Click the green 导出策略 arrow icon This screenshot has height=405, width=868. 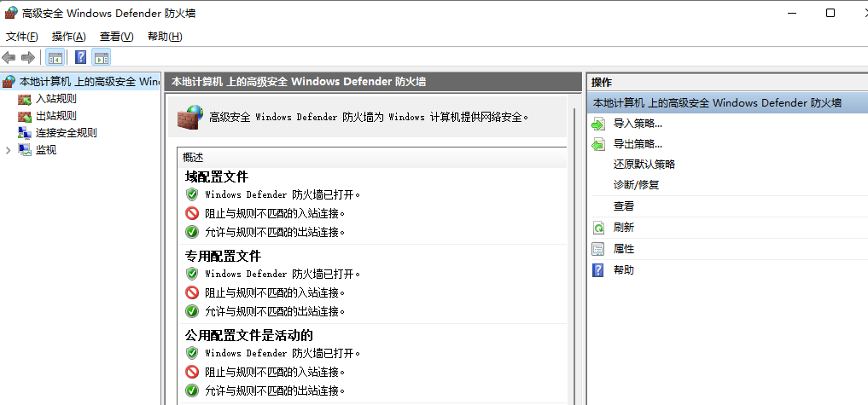click(x=598, y=144)
